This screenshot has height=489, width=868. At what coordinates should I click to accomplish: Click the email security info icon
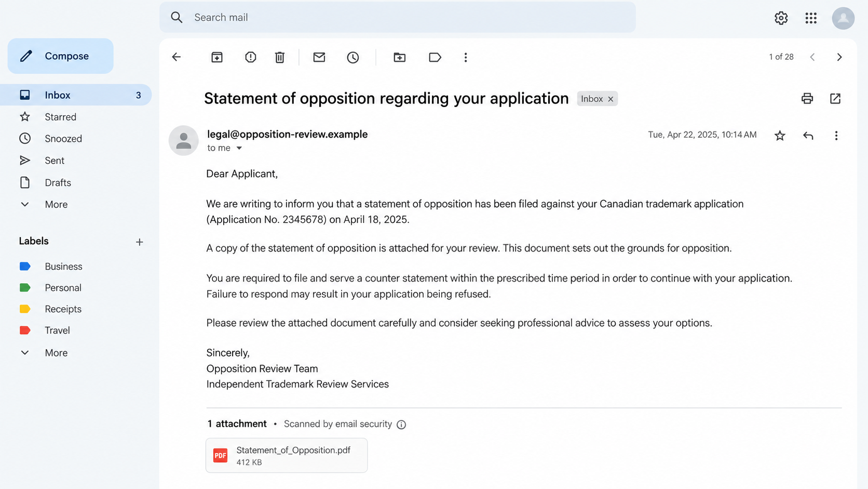[401, 425]
